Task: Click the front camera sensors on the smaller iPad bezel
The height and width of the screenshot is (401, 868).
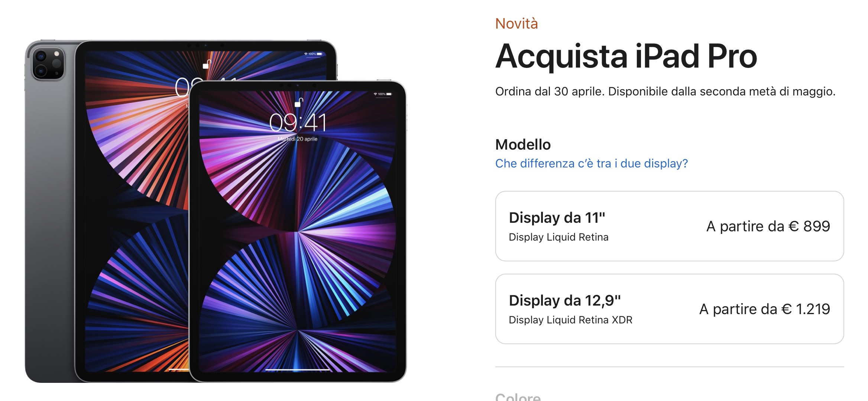Action: click(298, 85)
